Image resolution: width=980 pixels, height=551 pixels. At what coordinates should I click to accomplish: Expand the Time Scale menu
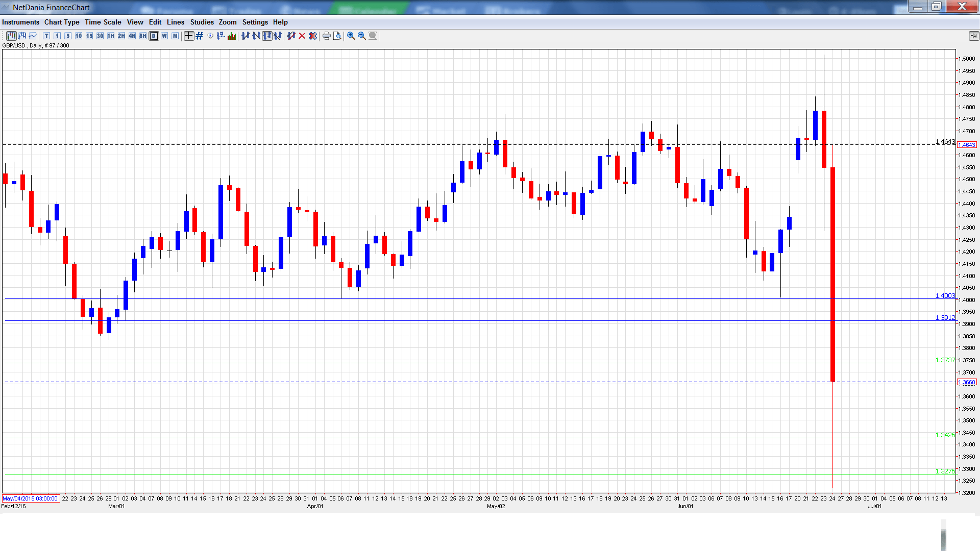click(103, 22)
